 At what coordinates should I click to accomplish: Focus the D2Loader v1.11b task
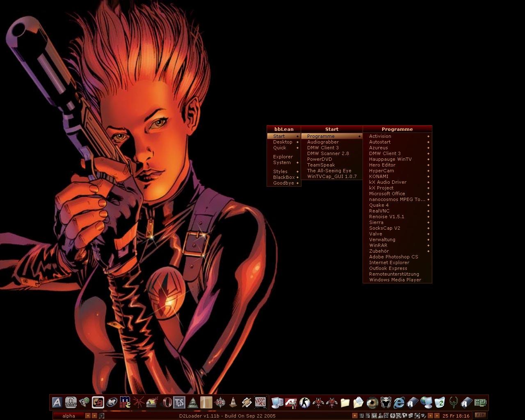(227, 415)
